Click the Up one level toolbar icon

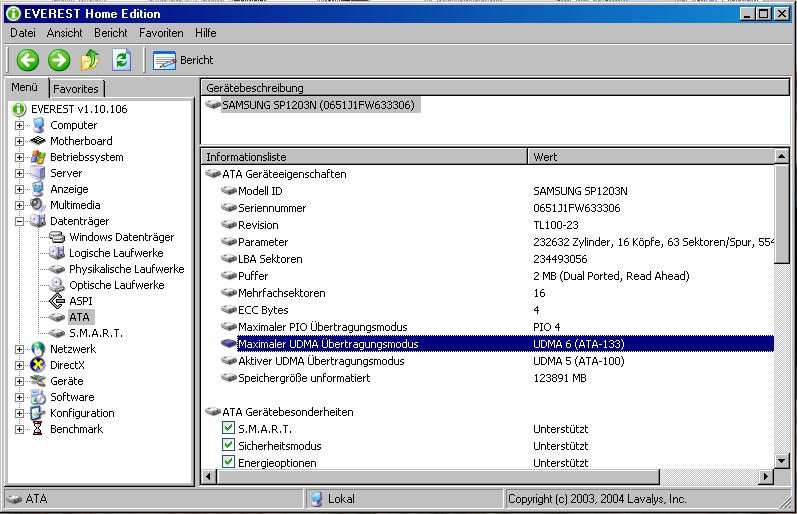point(90,60)
